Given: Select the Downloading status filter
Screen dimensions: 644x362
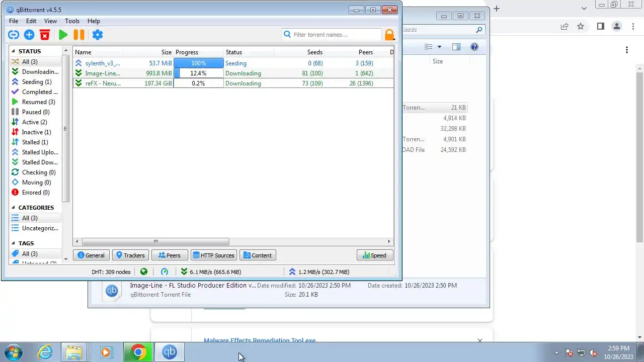Looking at the screenshot, I should click(x=35, y=72).
